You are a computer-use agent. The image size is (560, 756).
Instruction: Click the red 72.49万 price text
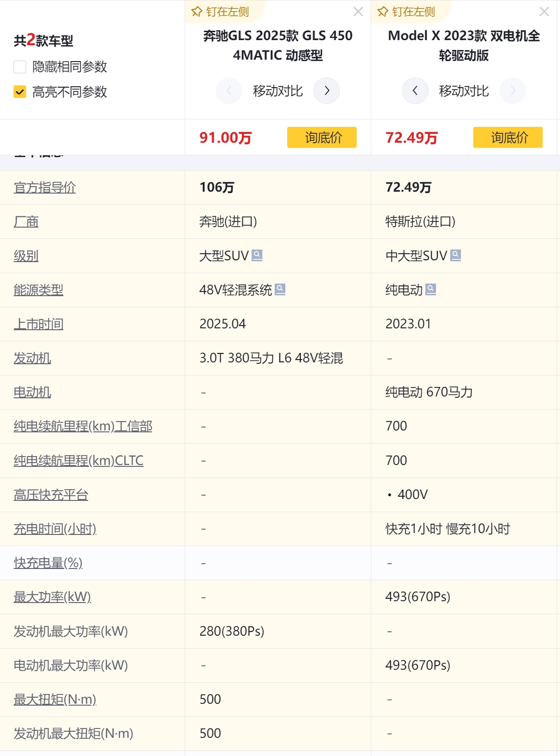[x=412, y=138]
